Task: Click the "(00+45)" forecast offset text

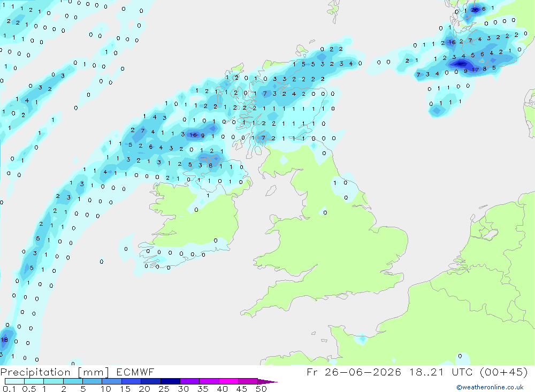Action: point(503,372)
